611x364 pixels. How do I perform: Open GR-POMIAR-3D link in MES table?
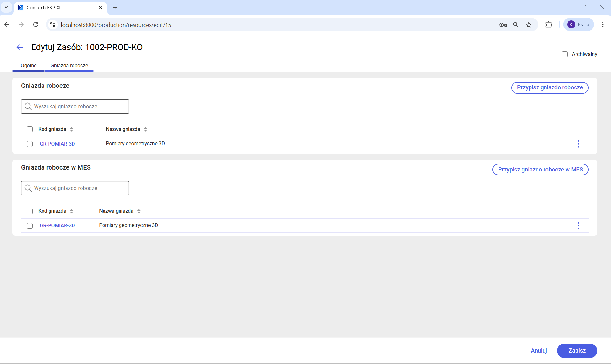pyautogui.click(x=57, y=225)
